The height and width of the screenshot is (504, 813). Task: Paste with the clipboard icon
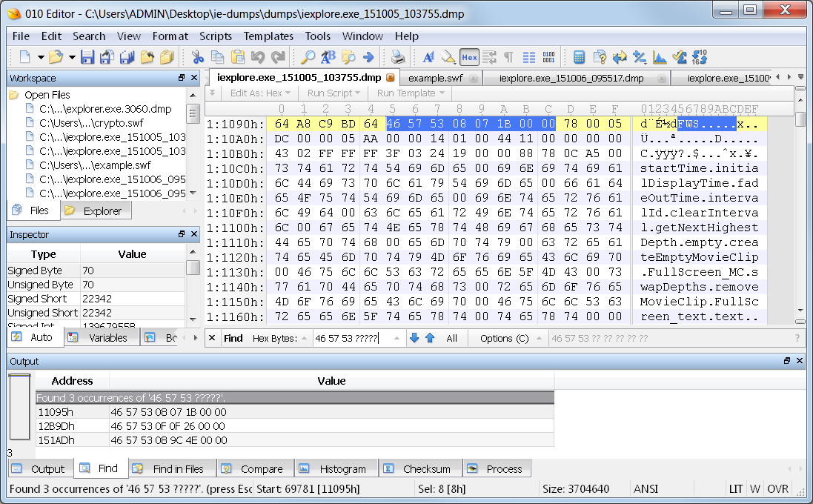237,57
